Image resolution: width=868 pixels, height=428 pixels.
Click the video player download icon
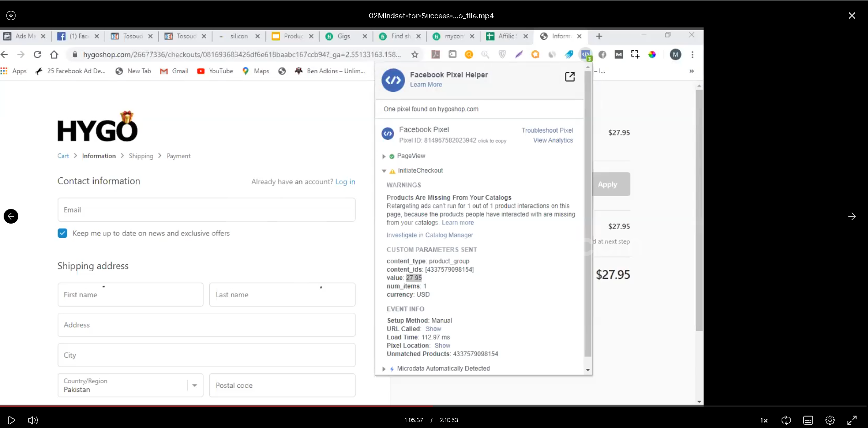coord(11,16)
